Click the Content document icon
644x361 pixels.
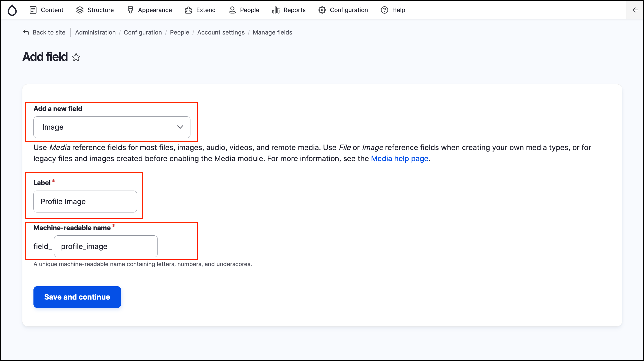[33, 10]
